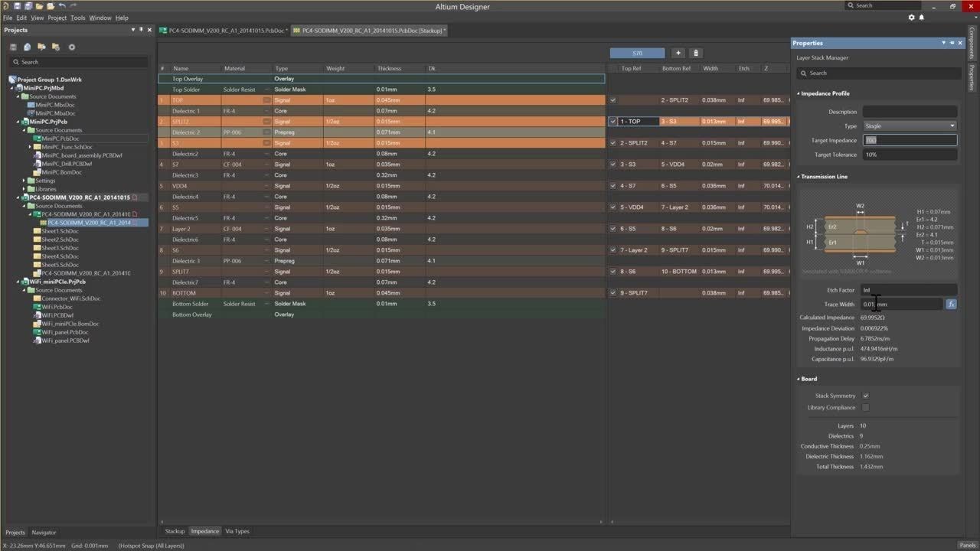
Task: Click the Panels button in status bar
Action: click(x=967, y=545)
